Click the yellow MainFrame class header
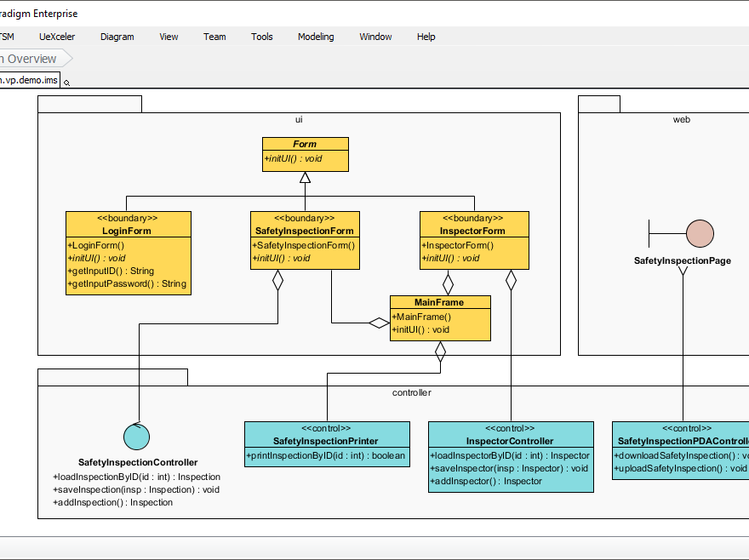Image resolution: width=749 pixels, height=560 pixels. tap(440, 302)
